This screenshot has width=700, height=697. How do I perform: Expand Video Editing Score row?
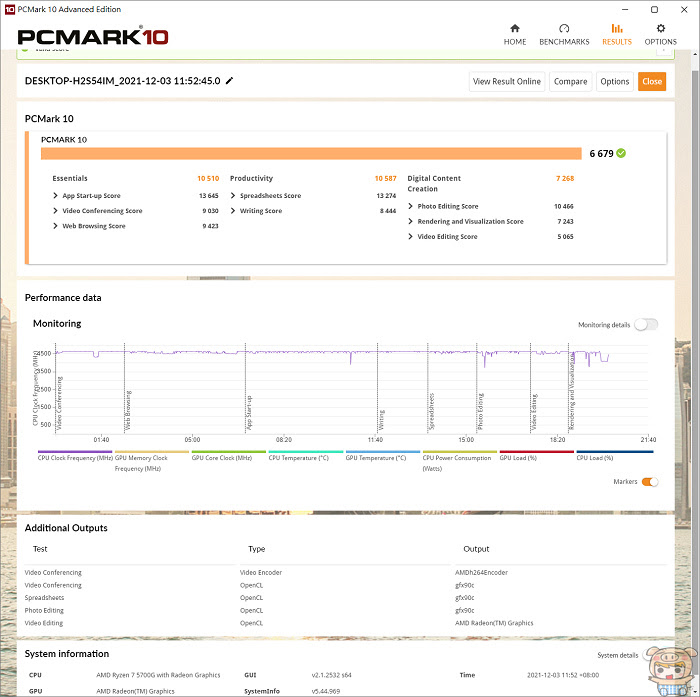410,237
